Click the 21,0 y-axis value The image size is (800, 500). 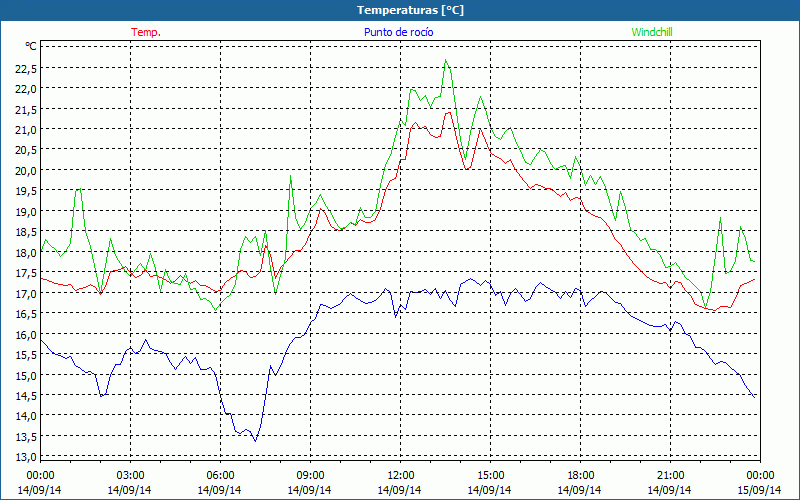[x=27, y=129]
